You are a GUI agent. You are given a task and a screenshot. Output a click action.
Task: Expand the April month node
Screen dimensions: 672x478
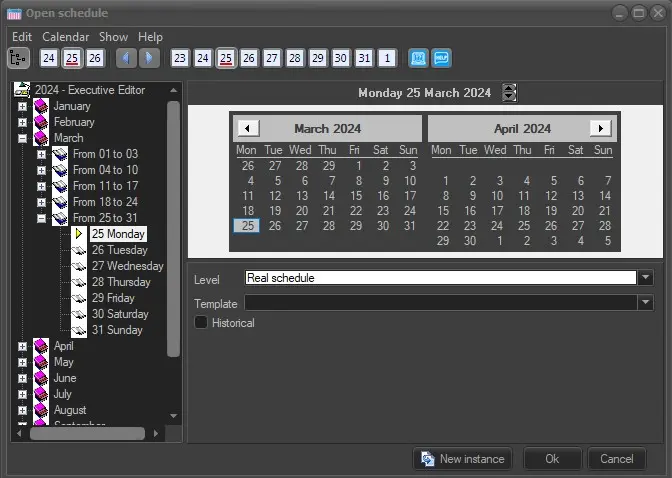point(22,346)
